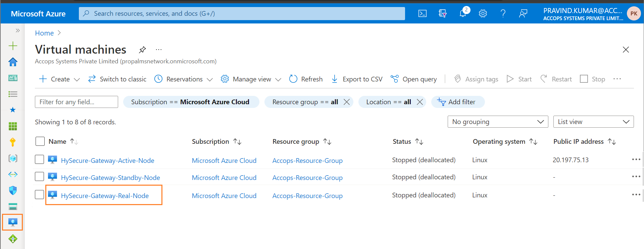This screenshot has width=644, height=249.
Task: Open Storage accounts icon in the sidebar
Action: (13, 206)
